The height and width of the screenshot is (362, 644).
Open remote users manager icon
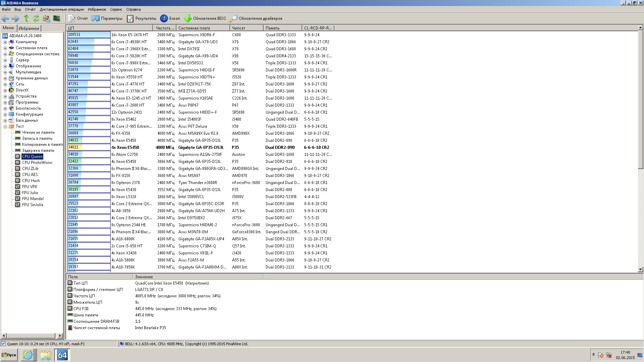[46, 18]
